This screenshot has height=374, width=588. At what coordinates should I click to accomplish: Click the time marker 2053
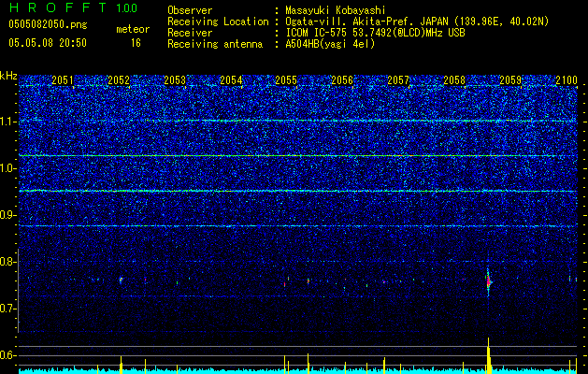point(175,80)
